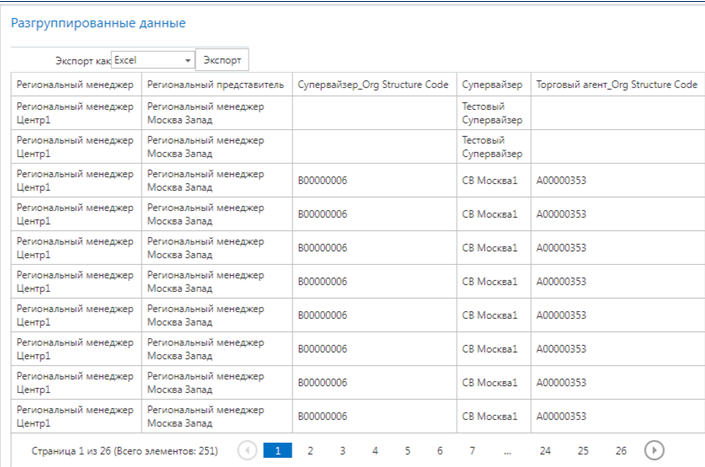The width and height of the screenshot is (705, 467).
Task: Click Региональный представитель column header
Action: coord(216,85)
